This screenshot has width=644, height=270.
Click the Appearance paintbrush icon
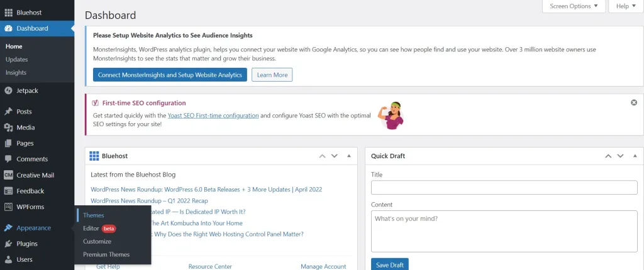8,228
